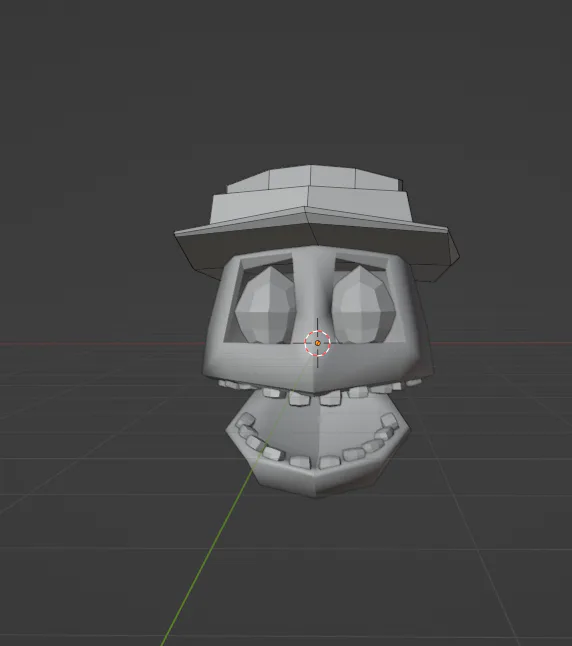Select the lower jaw mesh
The width and height of the screenshot is (572, 646).
[318, 447]
